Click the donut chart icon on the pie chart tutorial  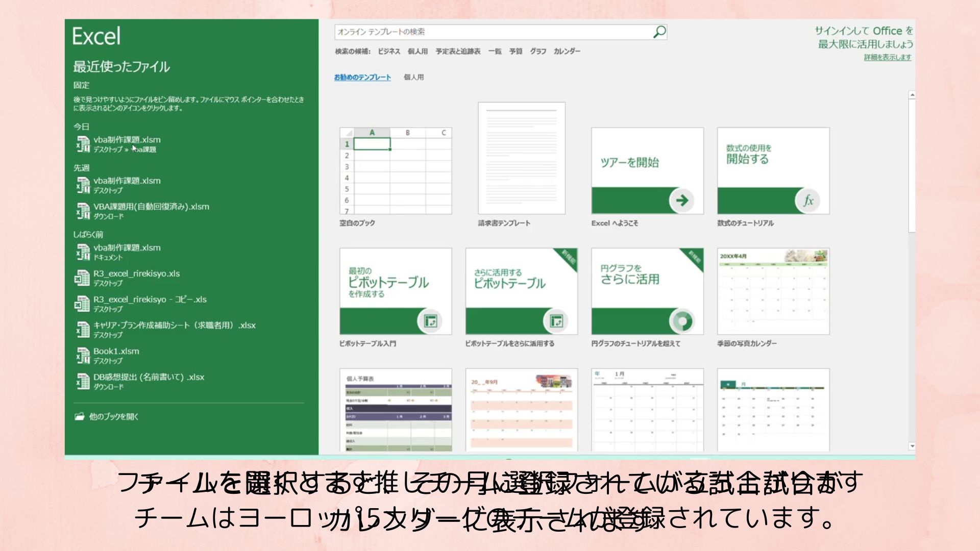(682, 321)
